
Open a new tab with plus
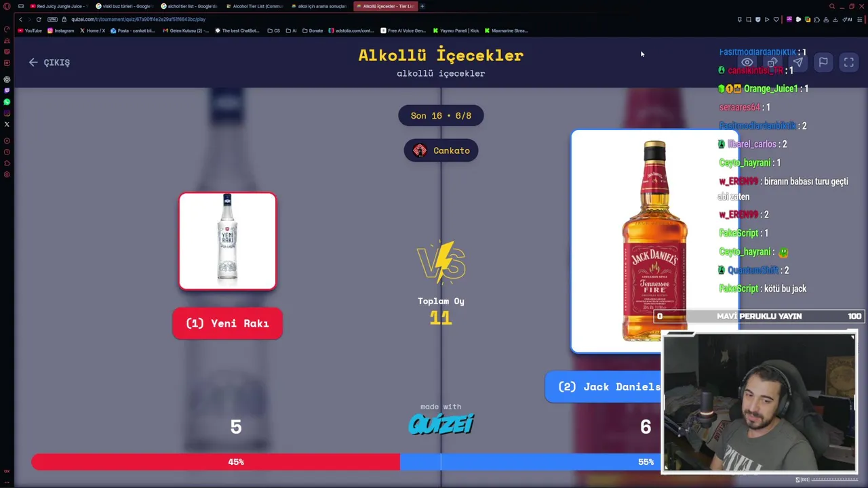coord(422,6)
